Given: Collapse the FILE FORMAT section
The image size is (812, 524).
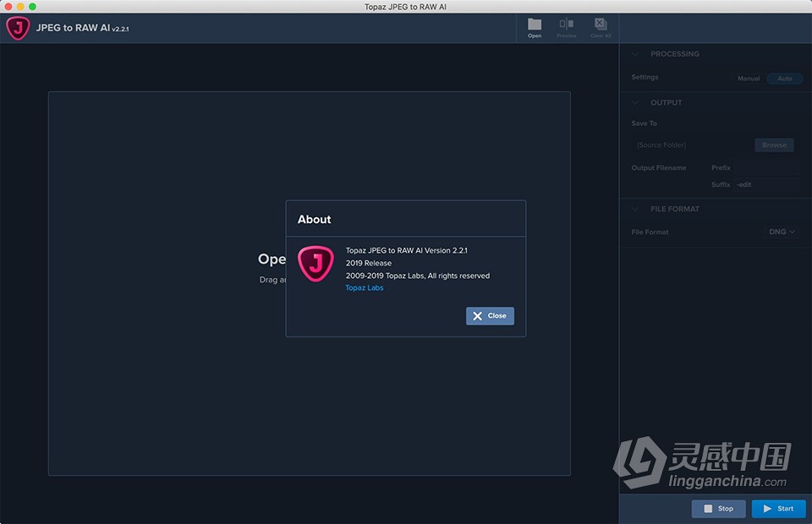Looking at the screenshot, I should [635, 209].
